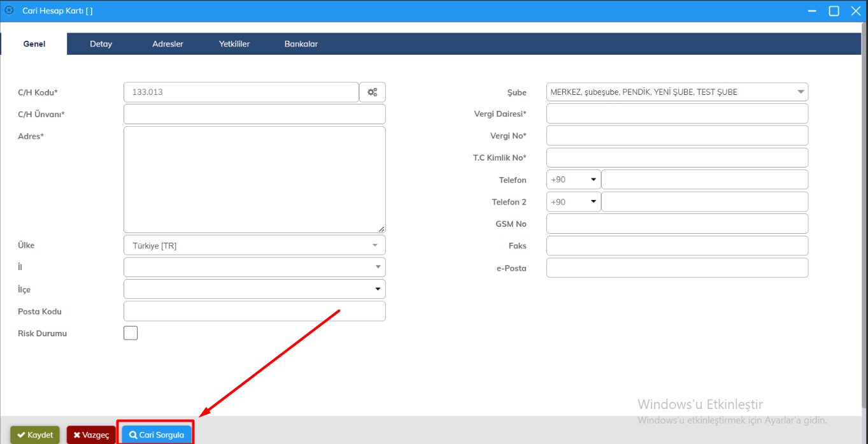
Task: Switch to the Detay tab
Action: point(101,44)
